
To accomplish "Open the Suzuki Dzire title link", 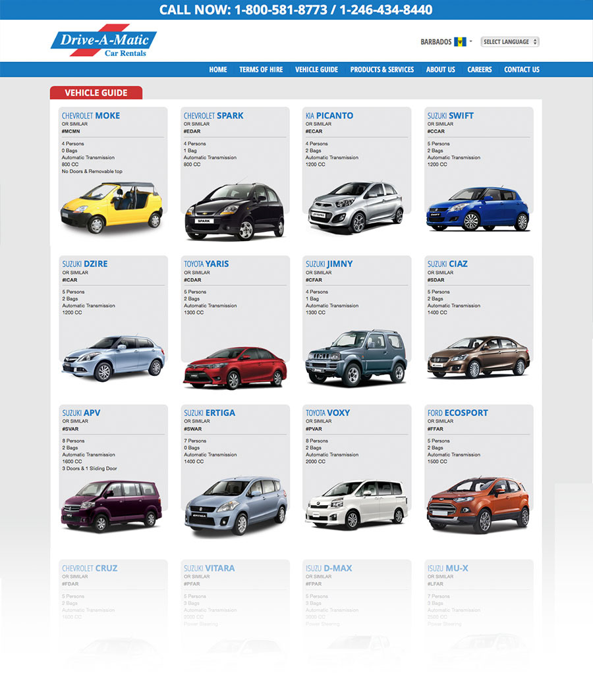I will click(x=85, y=264).
